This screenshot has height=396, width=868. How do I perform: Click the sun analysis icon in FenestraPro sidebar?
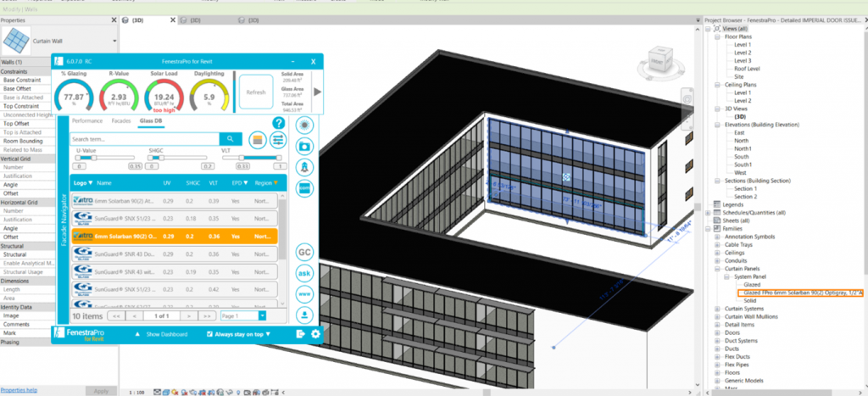(x=304, y=125)
